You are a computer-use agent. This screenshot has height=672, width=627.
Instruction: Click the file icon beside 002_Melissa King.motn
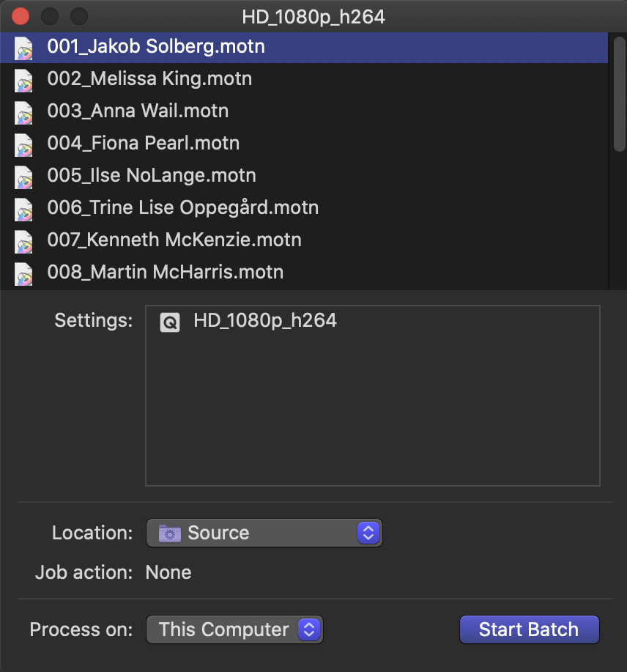click(x=23, y=80)
